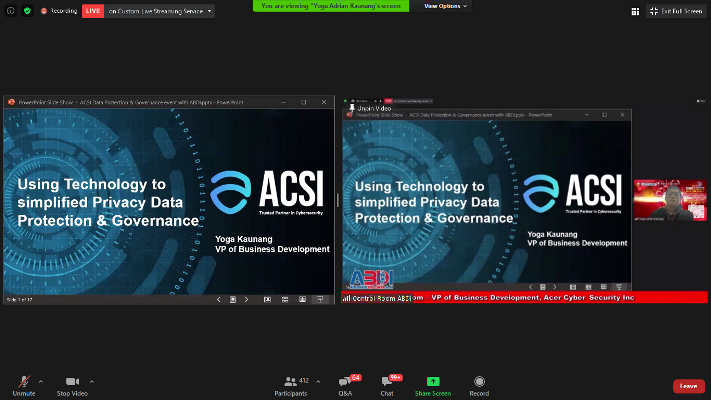Click the PowerPoint app icon in left title bar
This screenshot has height=400, width=711.
pyautogui.click(x=11, y=102)
